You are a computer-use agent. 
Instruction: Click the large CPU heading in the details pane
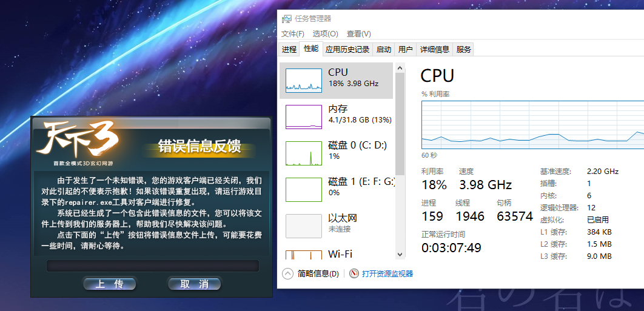tap(437, 76)
